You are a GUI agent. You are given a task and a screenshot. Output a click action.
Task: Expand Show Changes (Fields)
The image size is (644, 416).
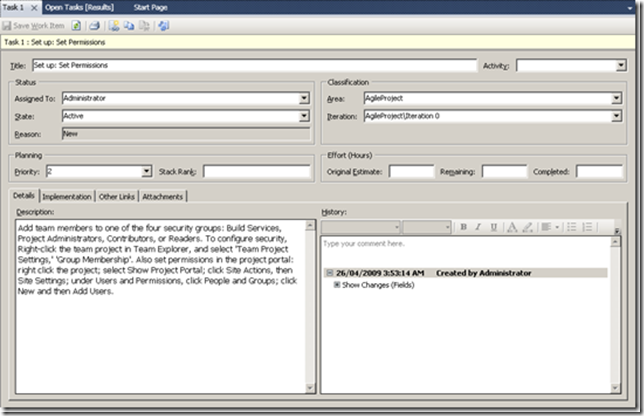337,285
